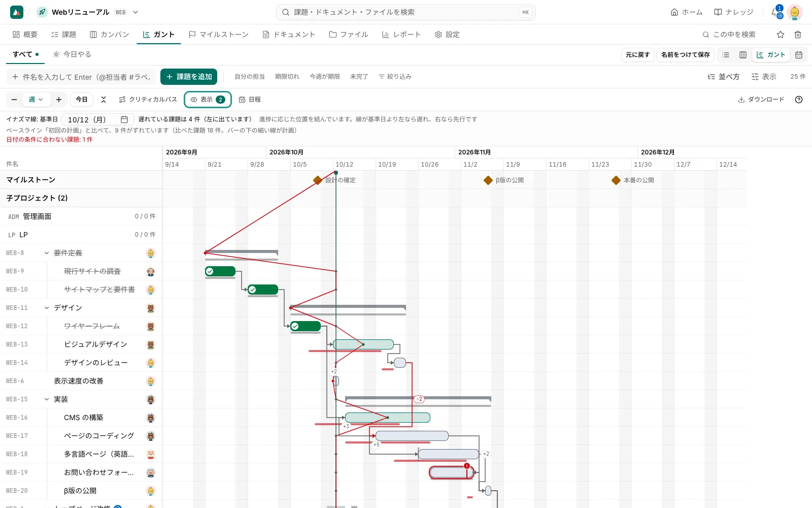
Task: Open the カンバン tab
Action: click(x=110, y=35)
